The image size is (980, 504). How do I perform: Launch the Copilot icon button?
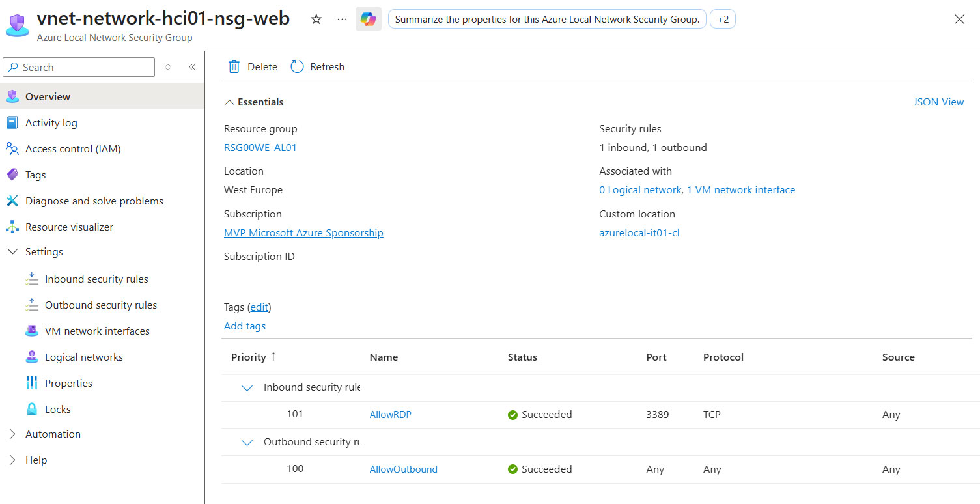[369, 20]
